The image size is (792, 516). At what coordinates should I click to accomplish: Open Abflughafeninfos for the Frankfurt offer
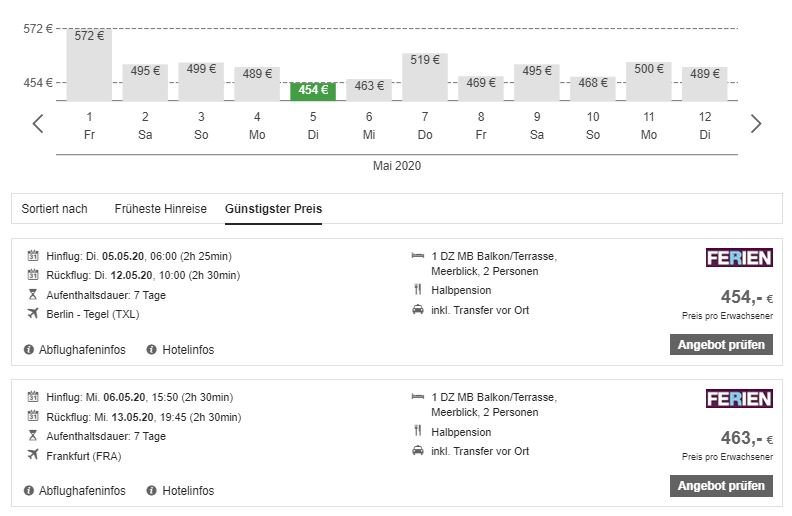(x=82, y=491)
